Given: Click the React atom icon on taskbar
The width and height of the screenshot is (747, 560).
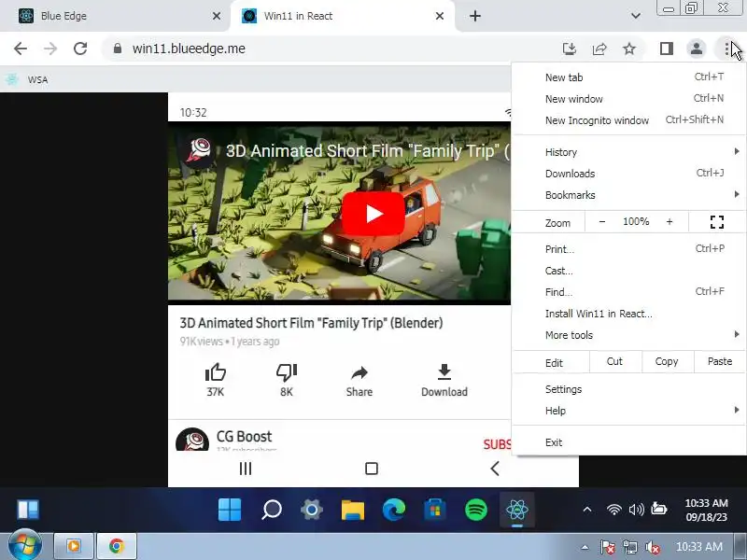Looking at the screenshot, I should (517, 510).
